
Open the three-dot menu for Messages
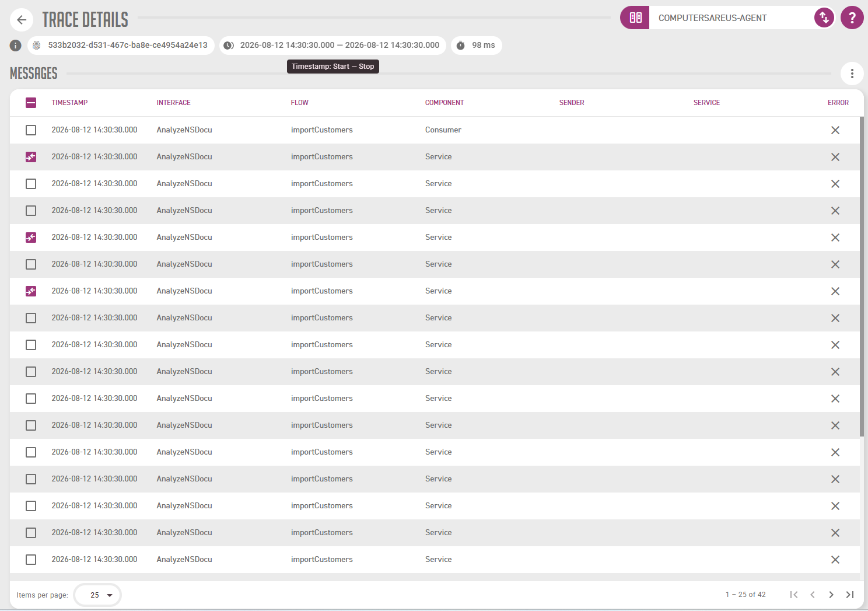[852, 74]
